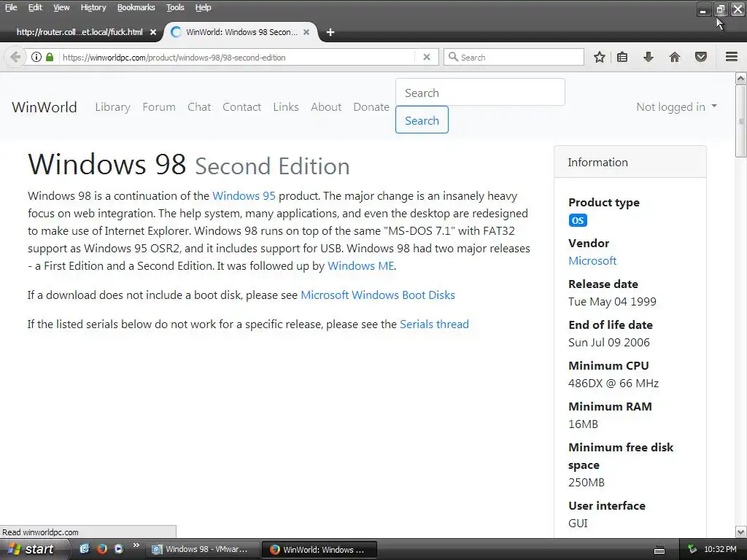The image size is (747, 560).
Task: Click the blue-outlined Search button
Action: coord(422,120)
